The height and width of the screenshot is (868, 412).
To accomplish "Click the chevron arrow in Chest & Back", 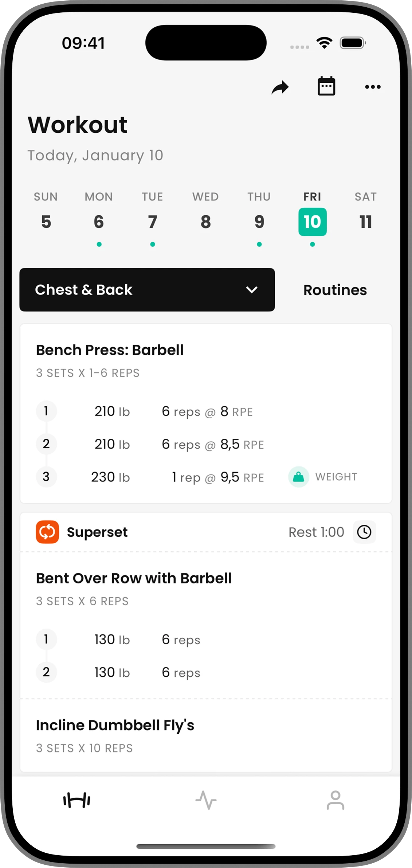I will point(252,290).
